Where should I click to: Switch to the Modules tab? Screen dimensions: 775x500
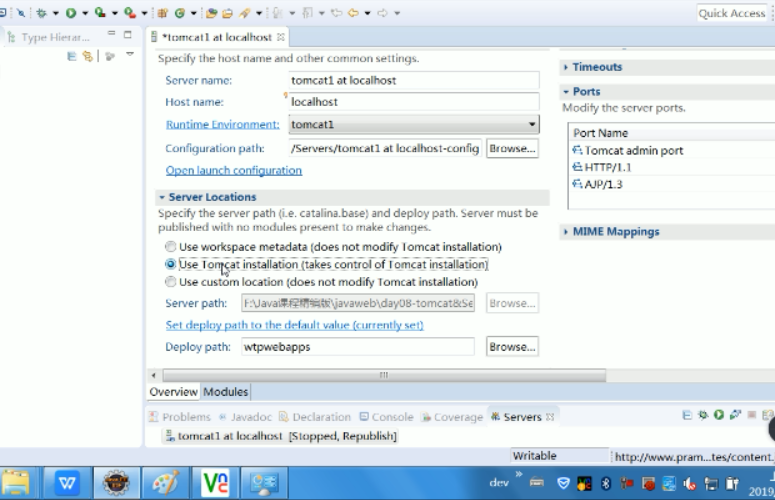point(225,391)
